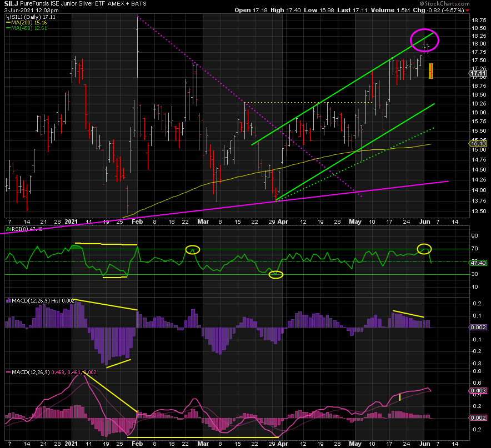
Task: Click the 2021 label on upper date axis
Action: coord(71,222)
